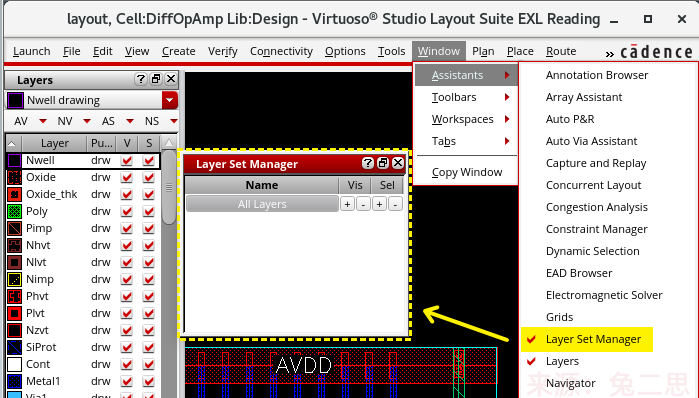Select the All Layers set row

(x=262, y=204)
